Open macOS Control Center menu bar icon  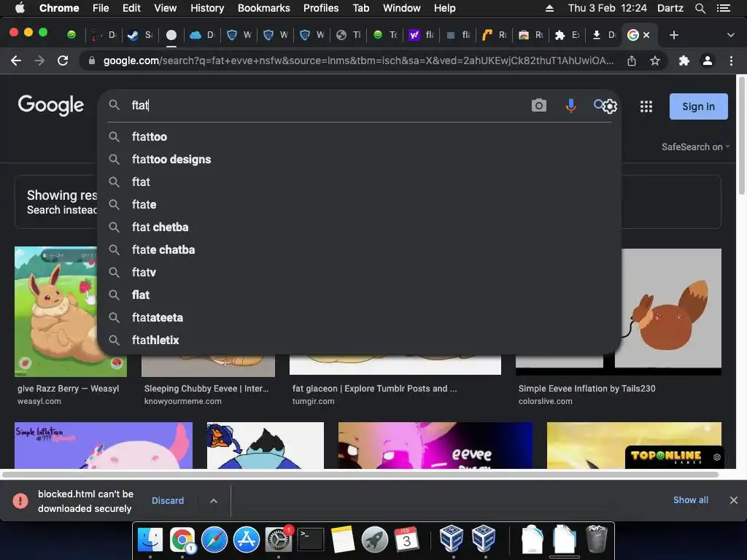tap(723, 8)
